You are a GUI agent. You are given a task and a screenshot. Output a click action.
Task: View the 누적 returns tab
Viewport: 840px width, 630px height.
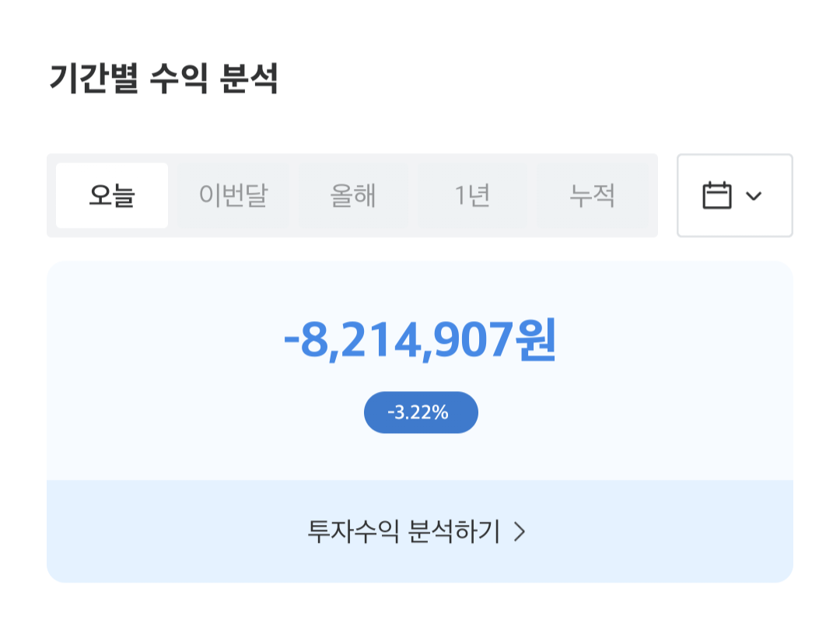coord(593,195)
